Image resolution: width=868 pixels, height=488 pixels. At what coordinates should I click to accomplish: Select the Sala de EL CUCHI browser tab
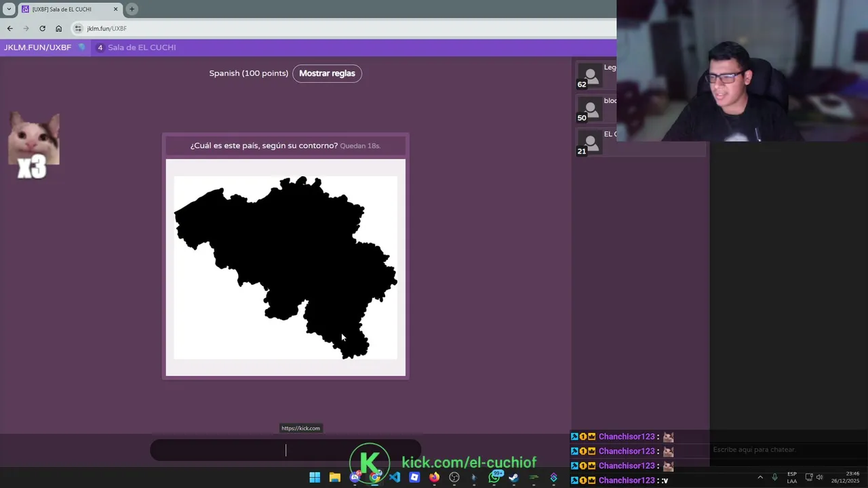point(71,9)
